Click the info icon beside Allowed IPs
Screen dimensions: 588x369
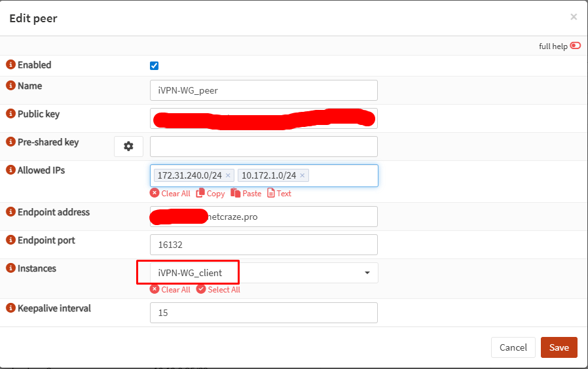pyautogui.click(x=10, y=170)
